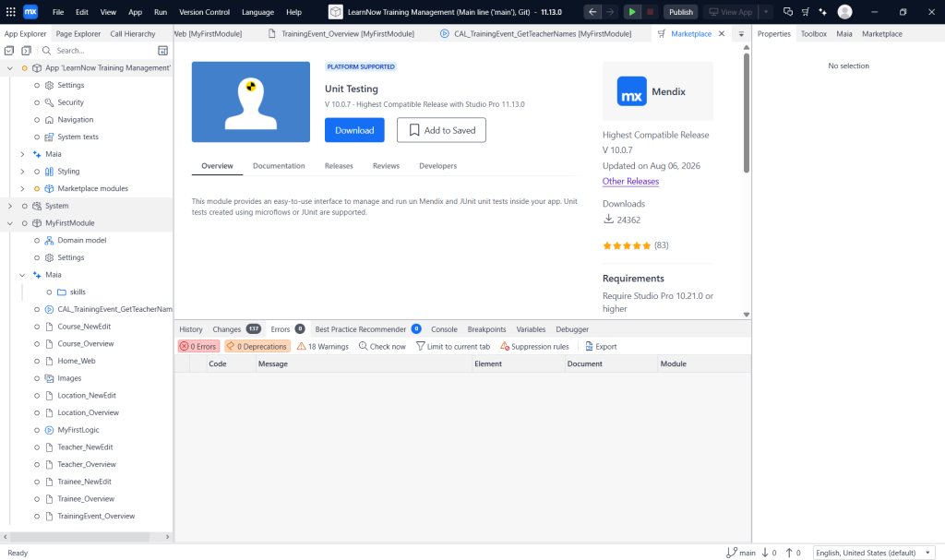Screen dimensions: 945x560
Task: Collapse the Maia node in MyFirstModule
Action: point(22,275)
